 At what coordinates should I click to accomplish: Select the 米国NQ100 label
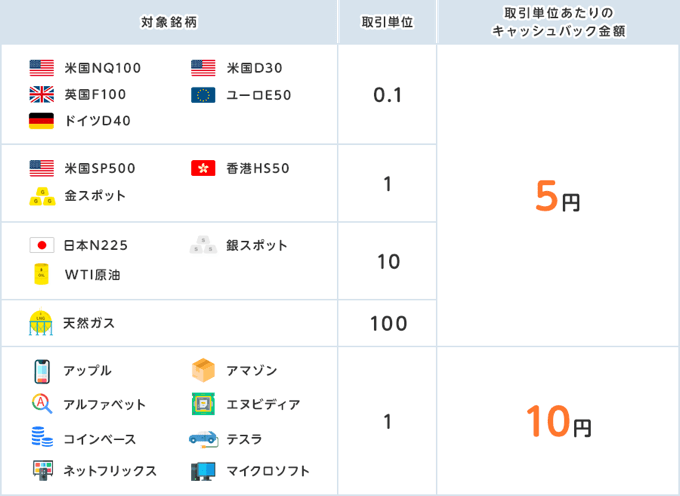coord(103,68)
